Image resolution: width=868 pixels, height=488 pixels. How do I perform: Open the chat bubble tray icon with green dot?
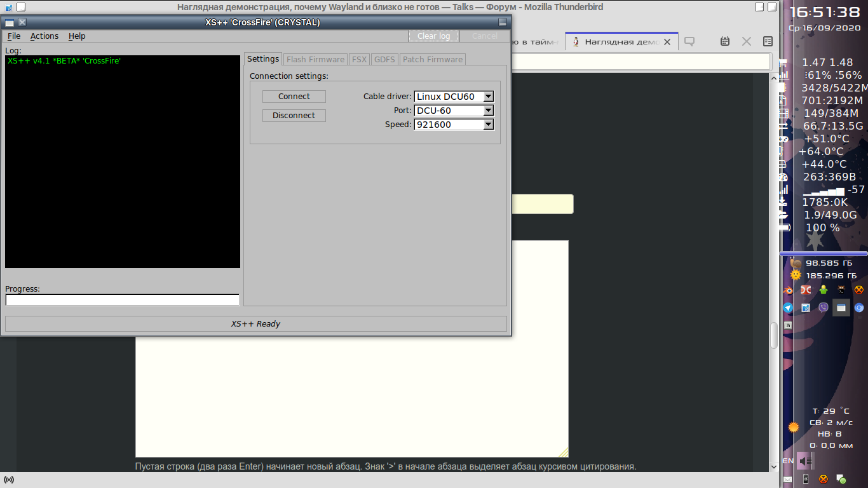(841, 479)
